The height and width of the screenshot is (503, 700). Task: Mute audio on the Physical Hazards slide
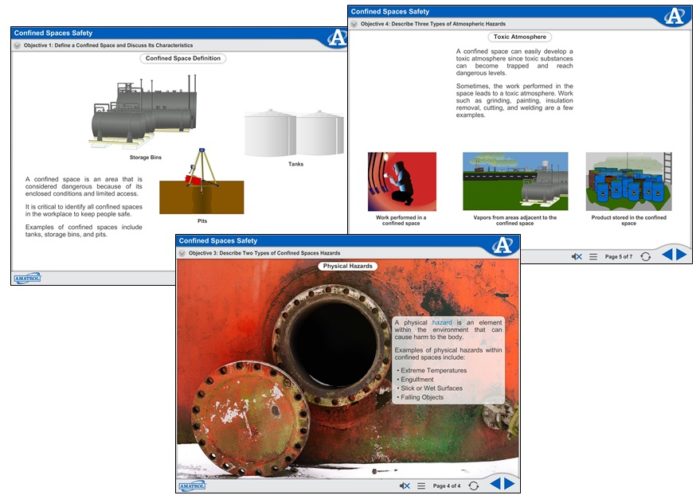pyautogui.click(x=404, y=485)
